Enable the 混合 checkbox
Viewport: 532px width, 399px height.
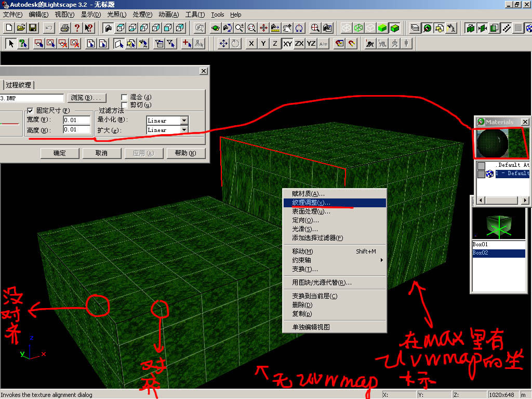pyautogui.click(x=124, y=97)
